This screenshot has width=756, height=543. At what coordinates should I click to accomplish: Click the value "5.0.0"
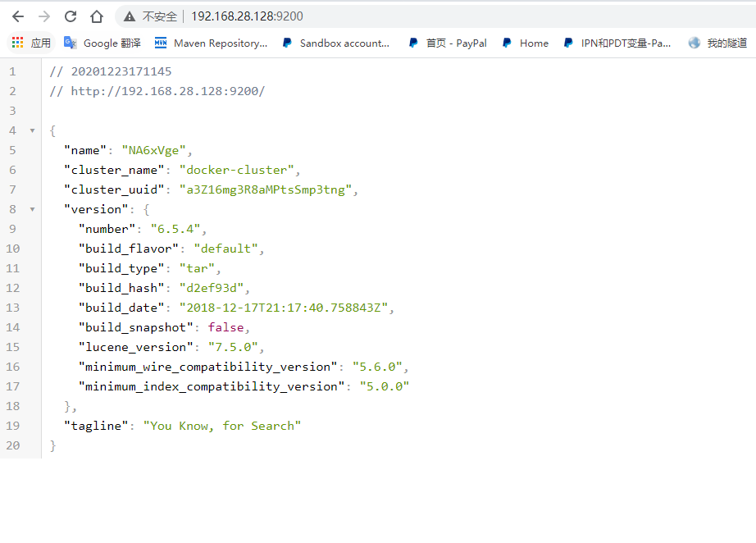(x=385, y=387)
